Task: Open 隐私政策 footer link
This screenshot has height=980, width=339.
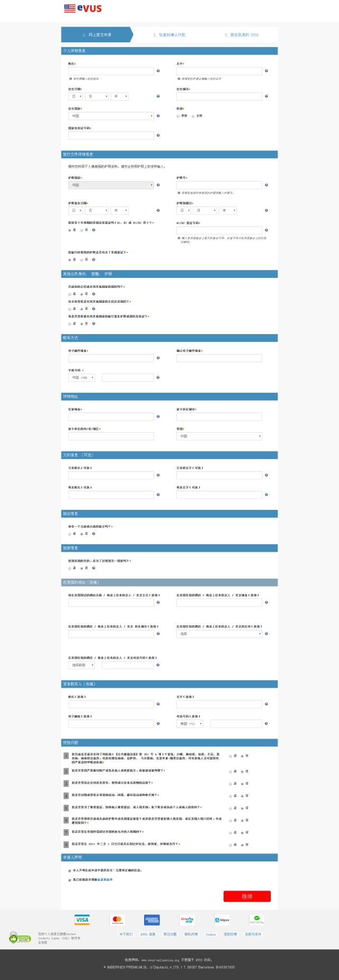Action: (191, 934)
